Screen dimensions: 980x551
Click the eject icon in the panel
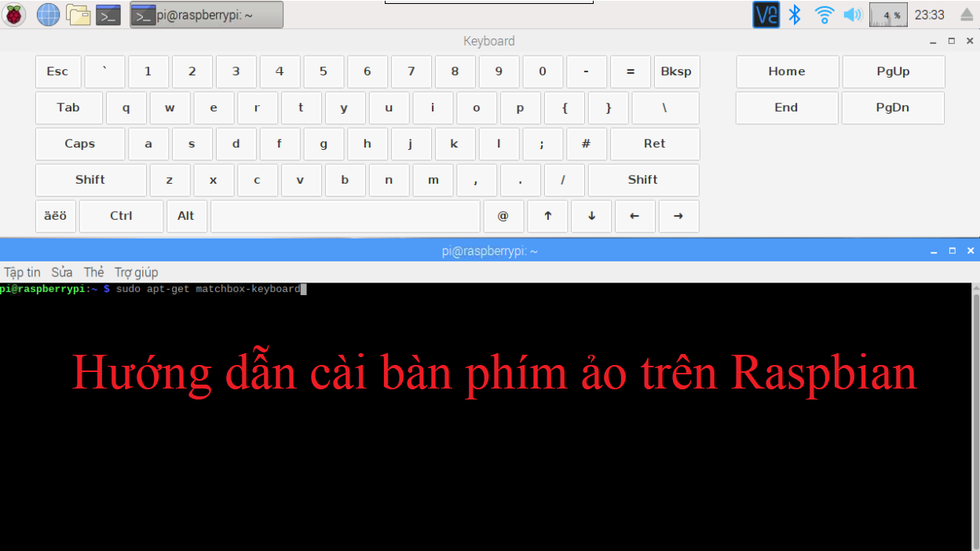click(966, 15)
